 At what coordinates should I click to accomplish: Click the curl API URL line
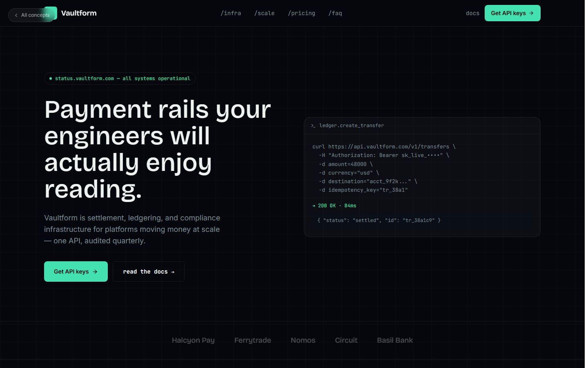point(384,146)
